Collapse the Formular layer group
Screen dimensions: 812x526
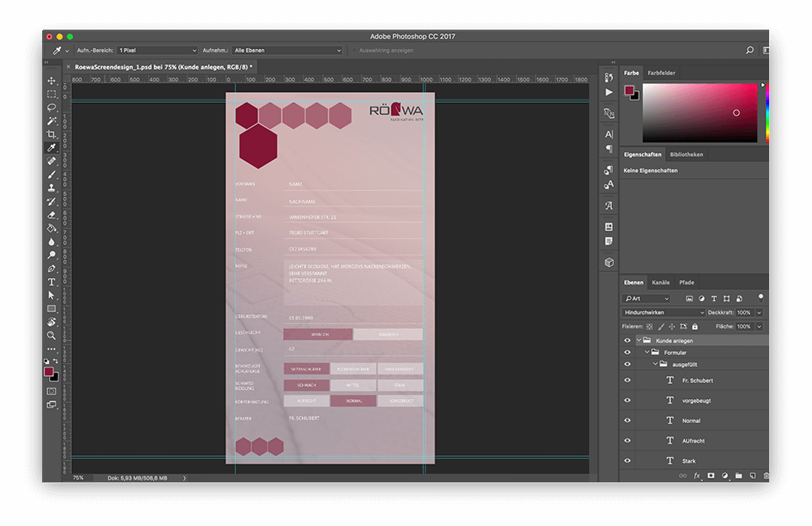click(647, 352)
